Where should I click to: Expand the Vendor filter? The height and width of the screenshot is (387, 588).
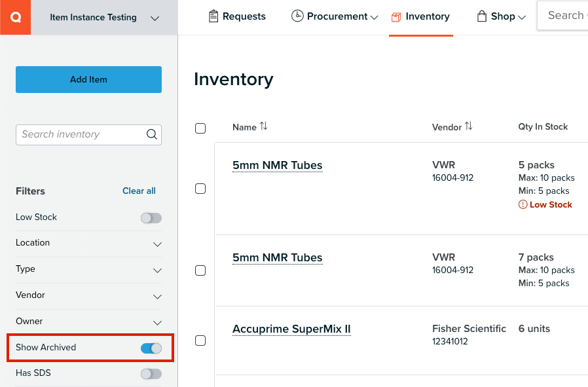click(x=88, y=295)
